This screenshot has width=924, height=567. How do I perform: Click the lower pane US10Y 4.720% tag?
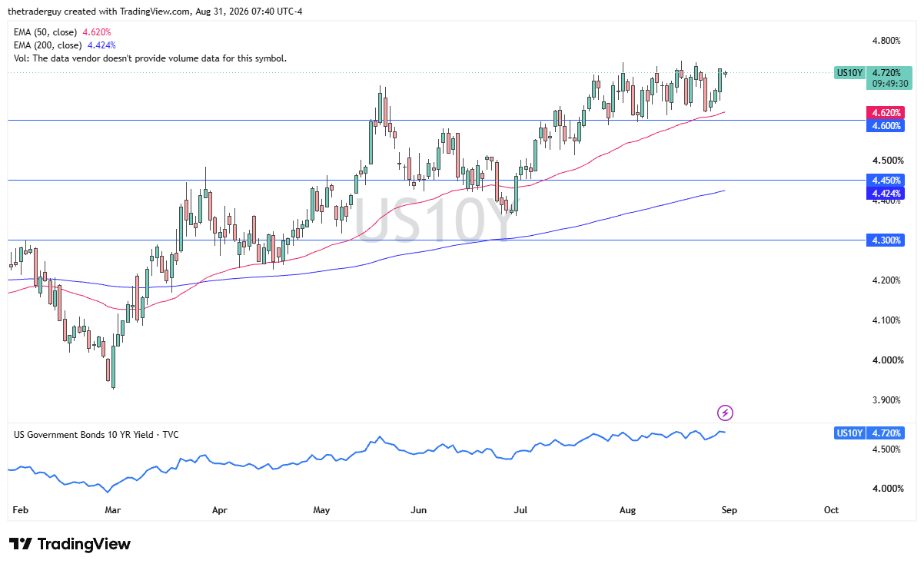(x=869, y=433)
